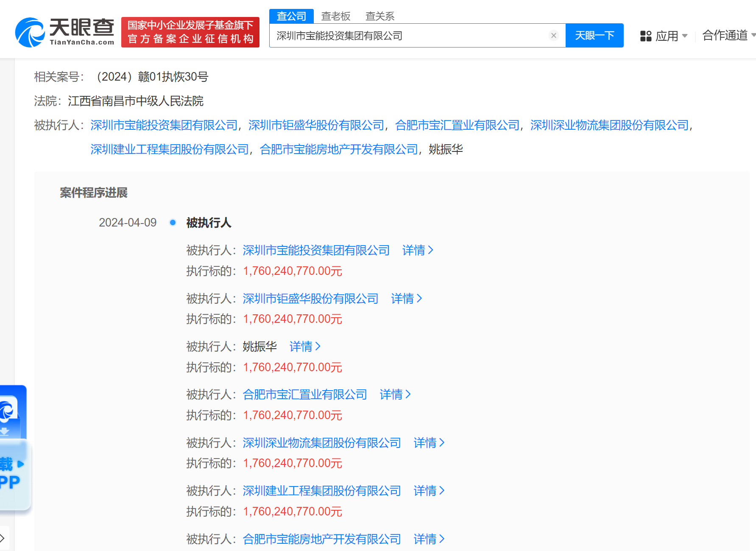
Task: Expand the 应用 dropdown arrow
Action: 686,36
